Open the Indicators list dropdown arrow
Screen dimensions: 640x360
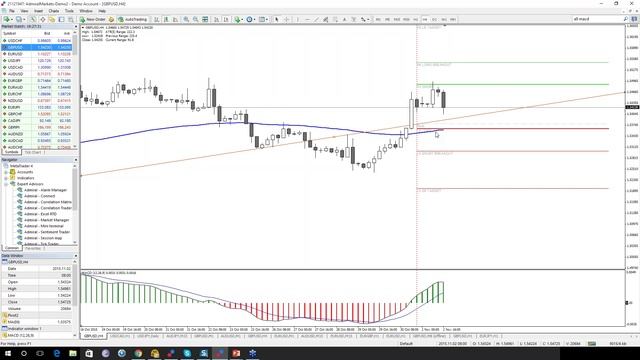point(242,19)
